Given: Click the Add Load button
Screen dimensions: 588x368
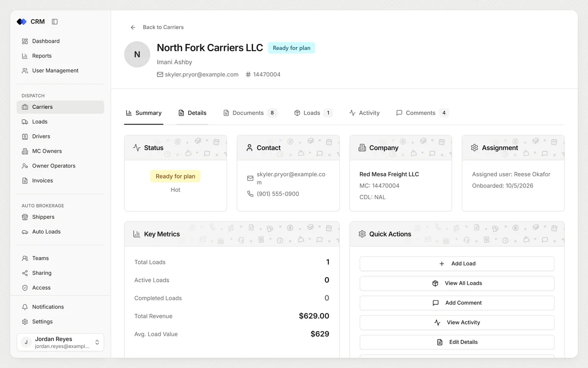Looking at the screenshot, I should tap(457, 263).
